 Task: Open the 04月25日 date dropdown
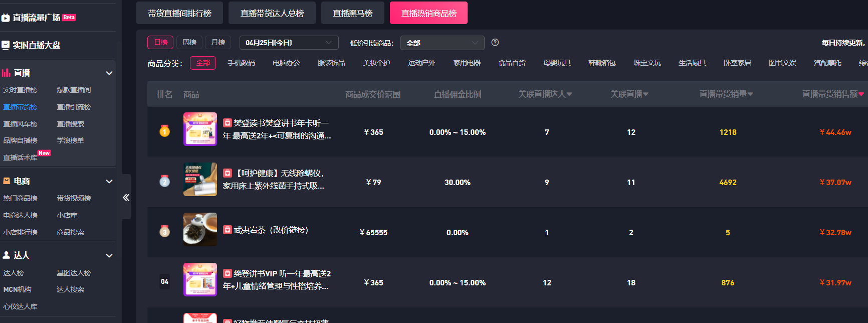pyautogui.click(x=289, y=43)
